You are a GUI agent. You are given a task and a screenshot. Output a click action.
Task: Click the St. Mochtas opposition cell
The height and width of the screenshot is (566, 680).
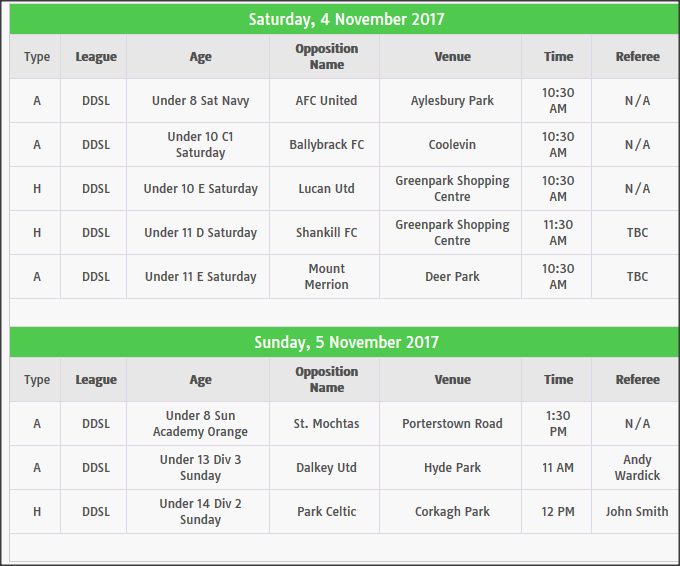(326, 424)
